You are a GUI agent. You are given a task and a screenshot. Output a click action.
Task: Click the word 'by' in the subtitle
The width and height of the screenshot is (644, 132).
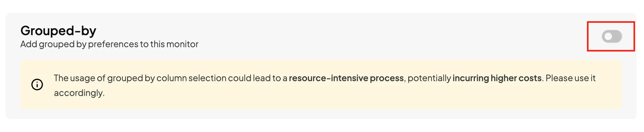(81, 44)
